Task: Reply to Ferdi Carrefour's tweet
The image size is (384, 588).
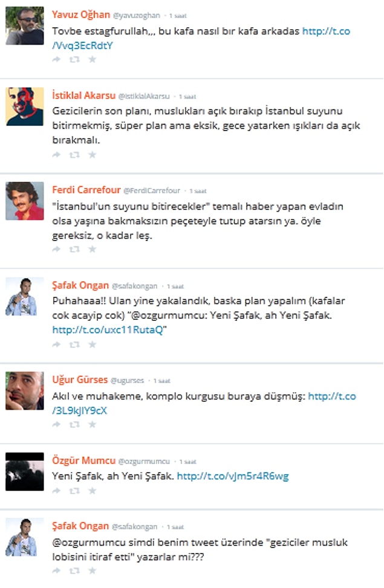Action: point(56,249)
